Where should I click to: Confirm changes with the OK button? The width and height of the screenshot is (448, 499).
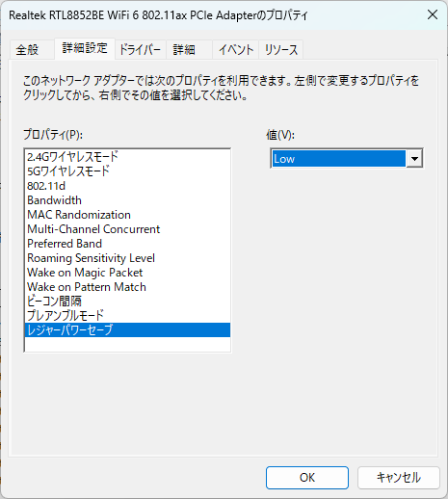(x=307, y=478)
